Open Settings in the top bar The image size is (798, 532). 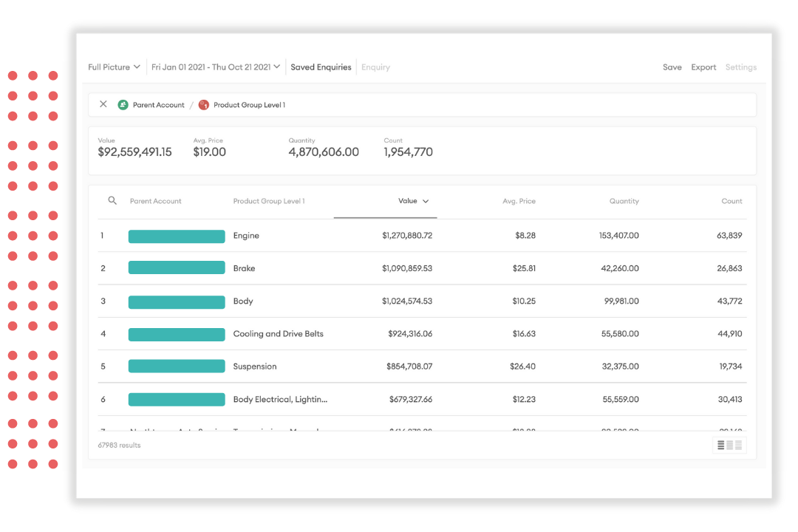[x=740, y=67]
